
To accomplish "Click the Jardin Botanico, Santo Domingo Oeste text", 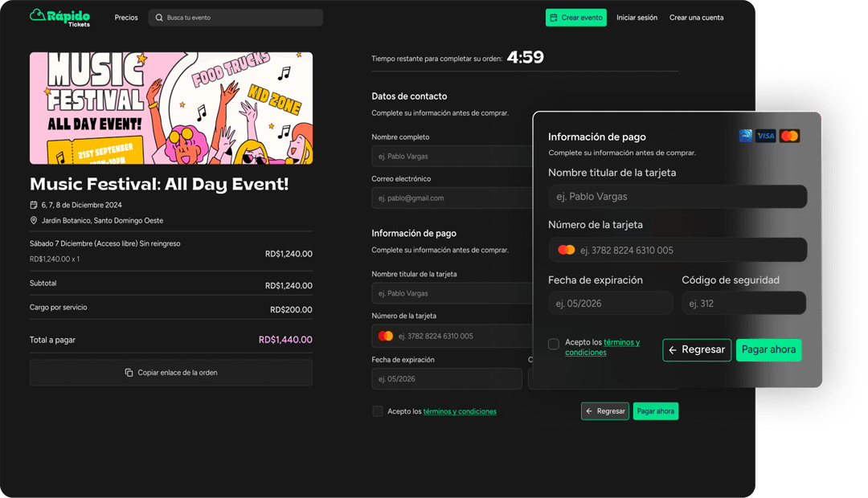I will point(102,220).
